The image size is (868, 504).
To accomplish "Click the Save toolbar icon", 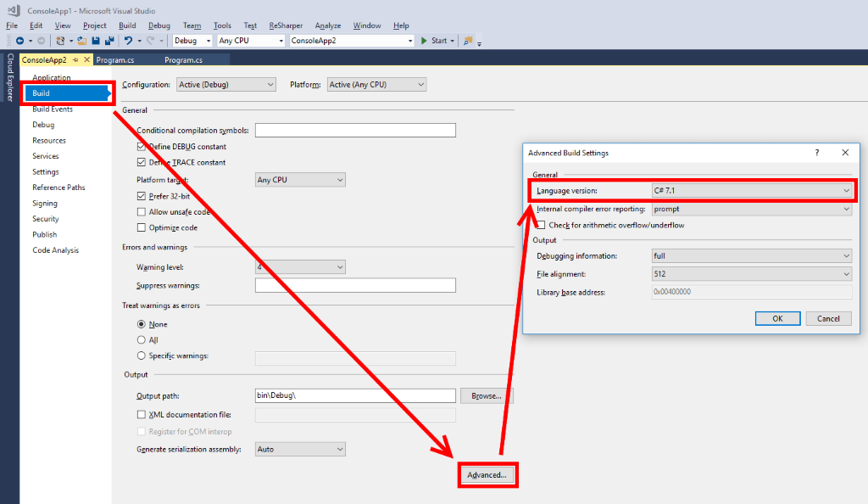I will 94,41.
